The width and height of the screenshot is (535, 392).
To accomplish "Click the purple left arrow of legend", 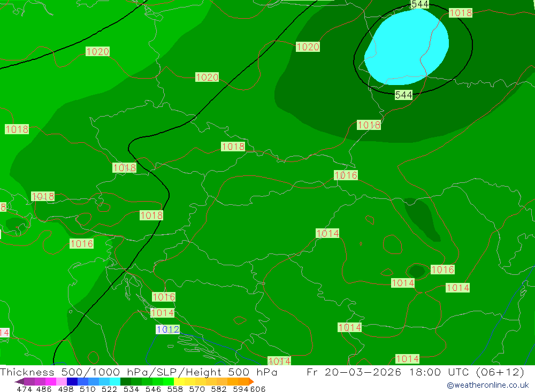I will [19, 381].
